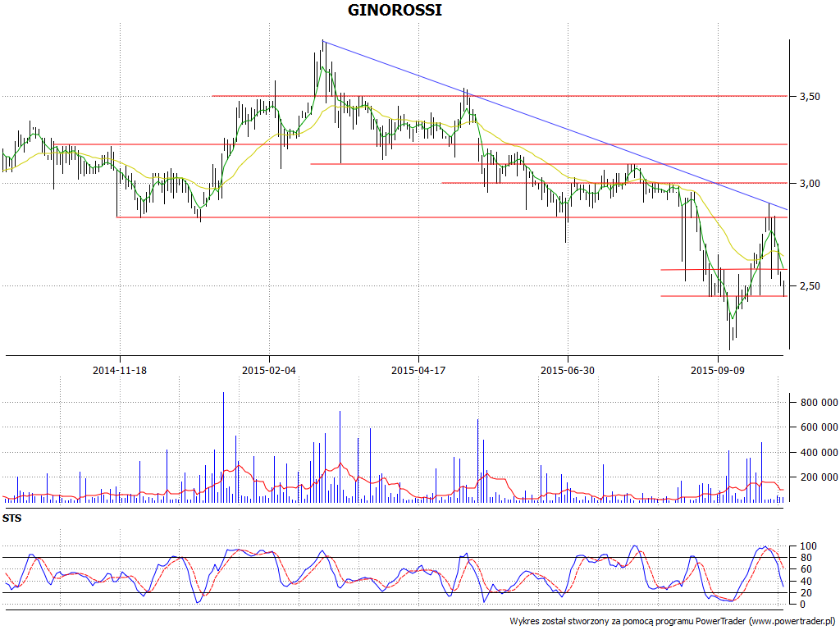Click the GINOROSSI chart title
The width and height of the screenshot is (840, 630).
point(395,10)
